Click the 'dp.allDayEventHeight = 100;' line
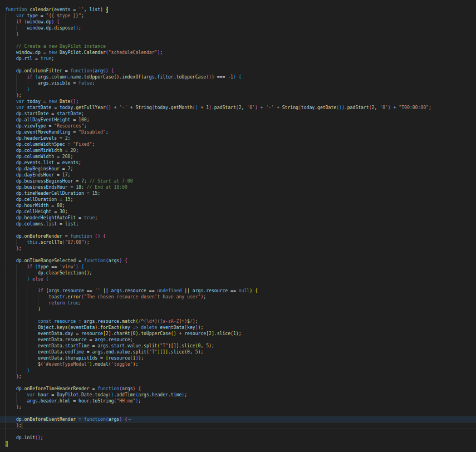Screen dimensions: 476x452 point(52,120)
